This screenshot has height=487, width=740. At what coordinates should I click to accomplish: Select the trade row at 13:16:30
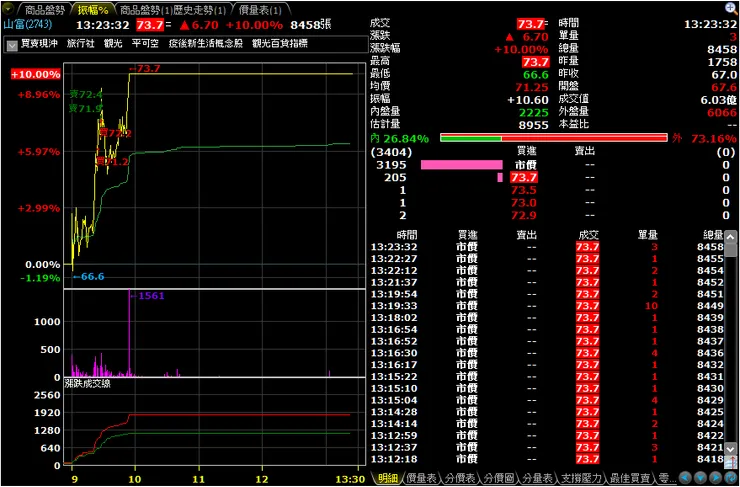(547, 353)
